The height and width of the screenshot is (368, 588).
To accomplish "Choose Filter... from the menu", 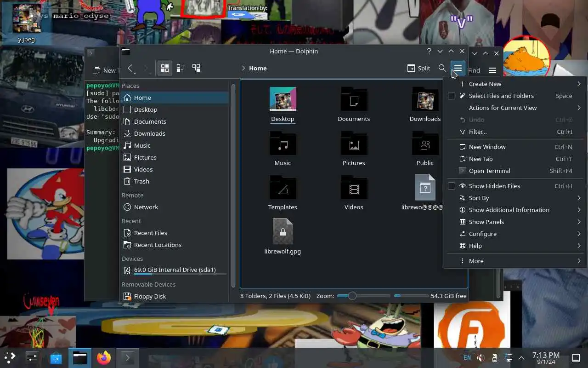I will [515, 132].
